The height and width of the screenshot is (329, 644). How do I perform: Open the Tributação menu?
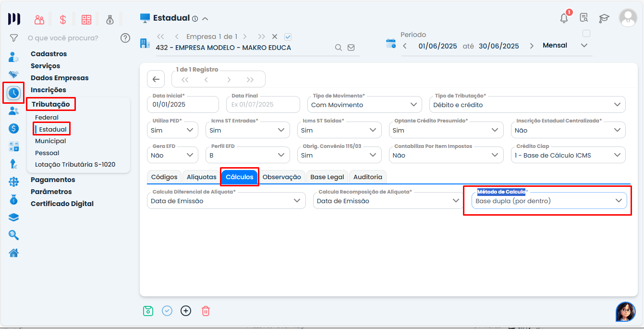point(51,104)
